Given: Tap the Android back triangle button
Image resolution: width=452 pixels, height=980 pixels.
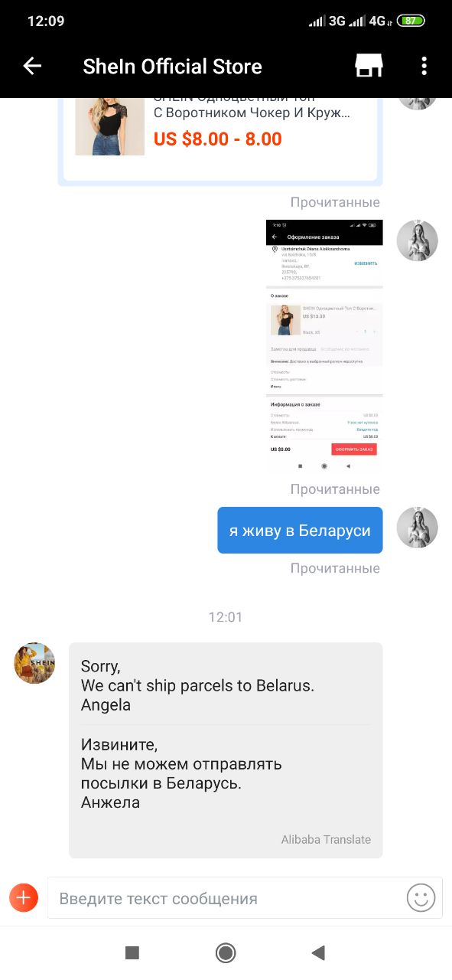Looking at the screenshot, I should tap(319, 952).
